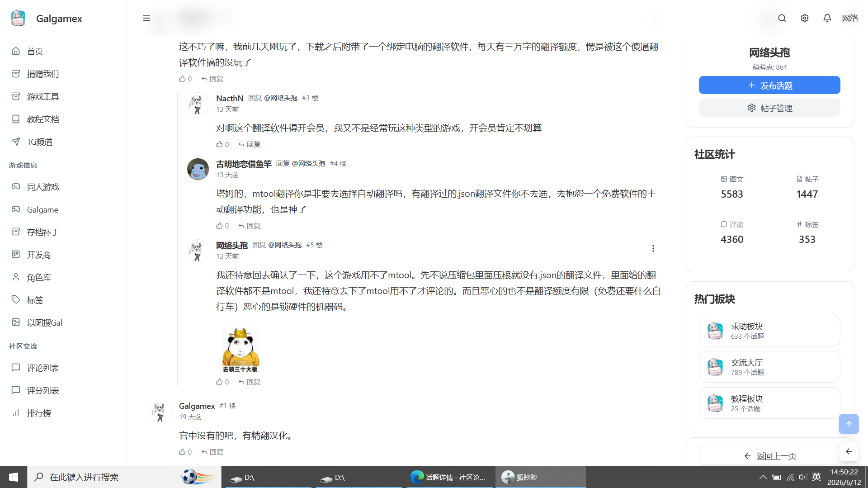Open the 求助板块 board card
The height and width of the screenshot is (488, 868).
[x=769, y=331]
